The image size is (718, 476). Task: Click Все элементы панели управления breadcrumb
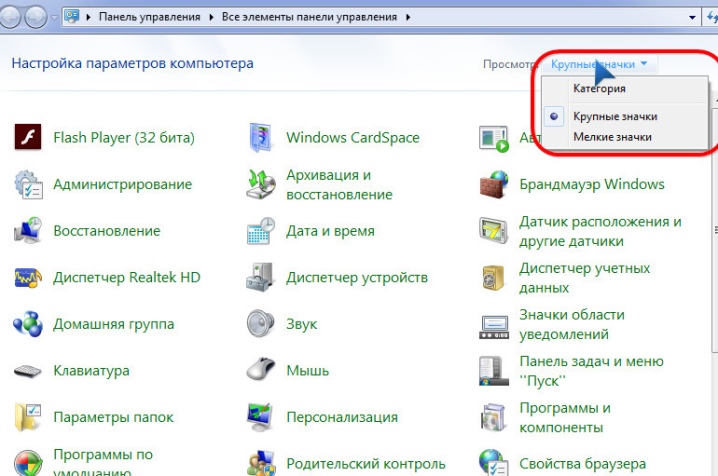(x=310, y=17)
